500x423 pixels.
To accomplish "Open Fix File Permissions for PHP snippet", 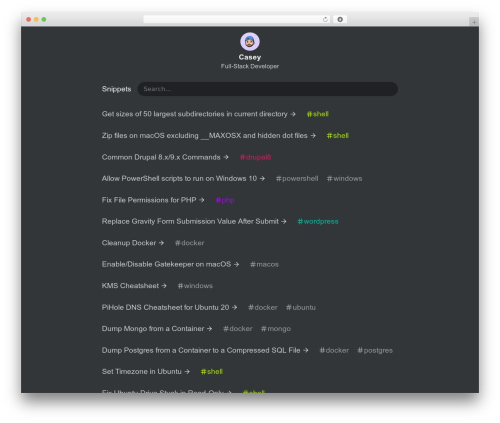I will point(153,200).
